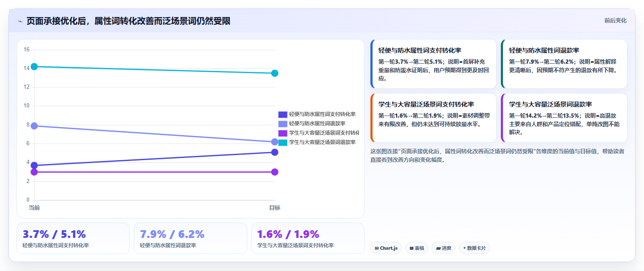Click the page title 页面承接优化后，属性词转化改善而泛场景词仍然受限
644x271 pixels.
click(128, 21)
